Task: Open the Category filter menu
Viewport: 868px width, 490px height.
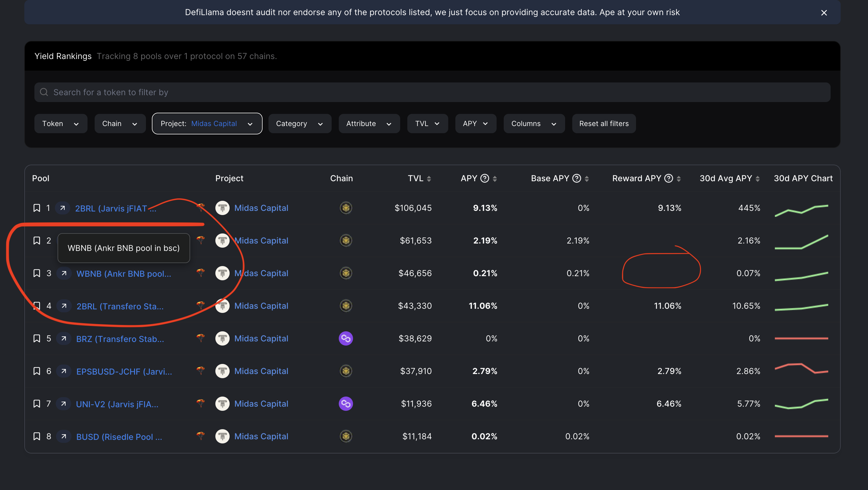Action: [x=300, y=123]
